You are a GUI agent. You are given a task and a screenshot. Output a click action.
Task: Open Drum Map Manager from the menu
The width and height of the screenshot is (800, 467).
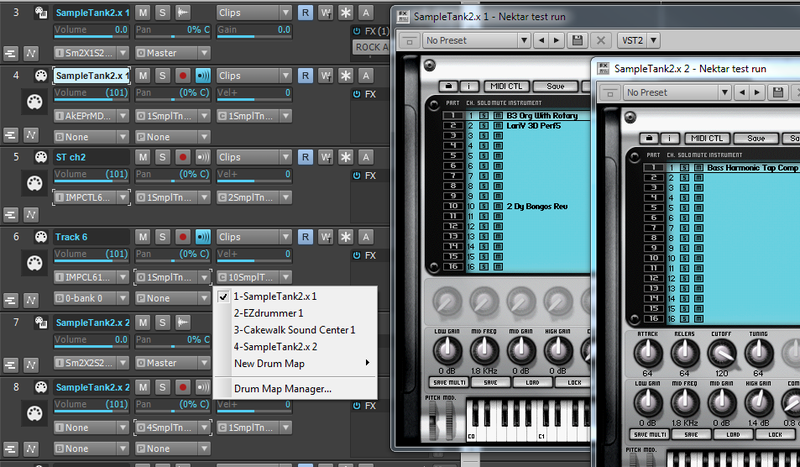coord(282,388)
